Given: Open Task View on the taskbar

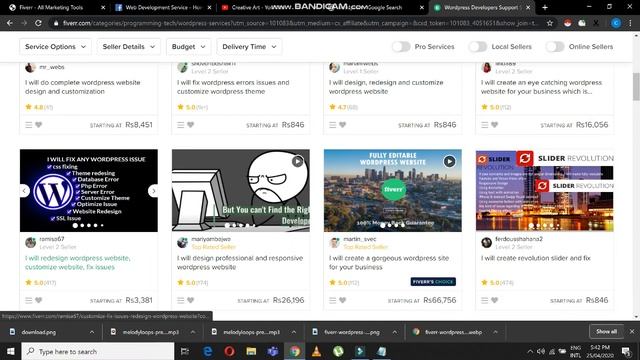Looking at the screenshot, I should click(184, 351).
